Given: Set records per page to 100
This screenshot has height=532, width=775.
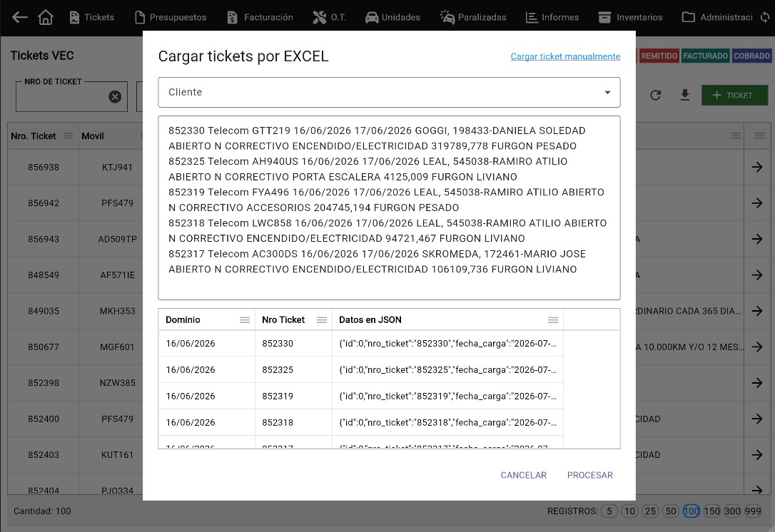Looking at the screenshot, I should click(692, 511).
